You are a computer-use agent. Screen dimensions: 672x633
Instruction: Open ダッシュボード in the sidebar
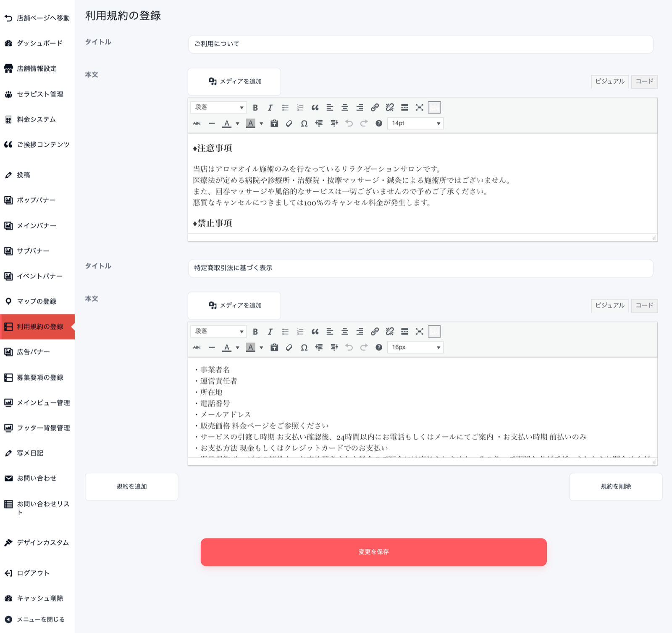37,43
